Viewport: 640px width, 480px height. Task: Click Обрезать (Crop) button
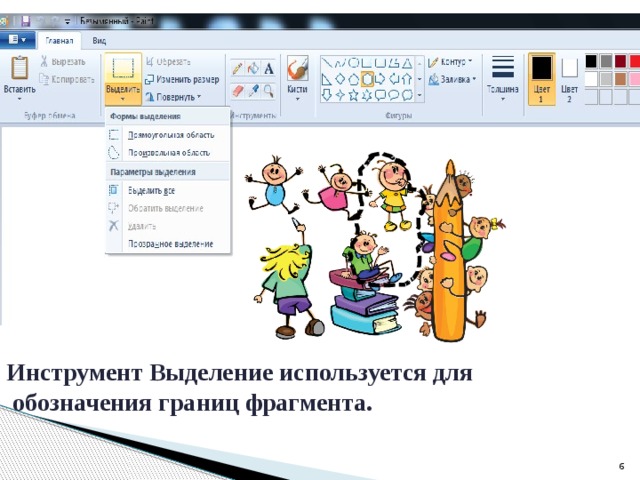coord(168,62)
